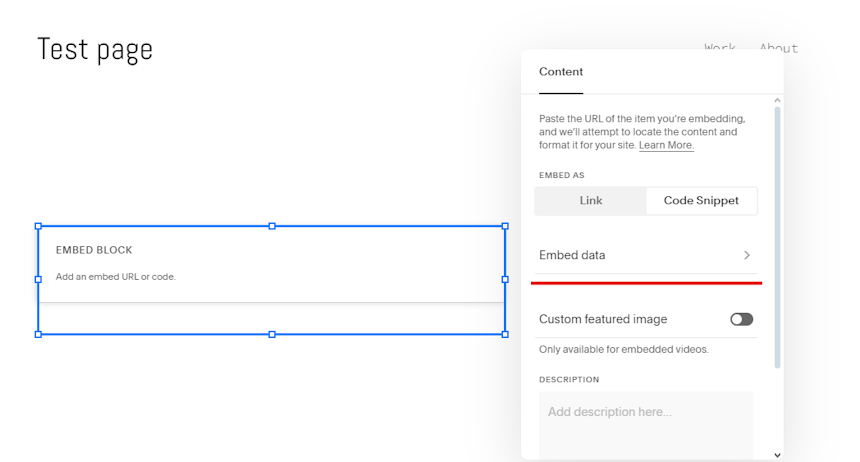The image size is (860, 462).
Task: Click the bottom-right handle of embed block
Action: point(505,334)
